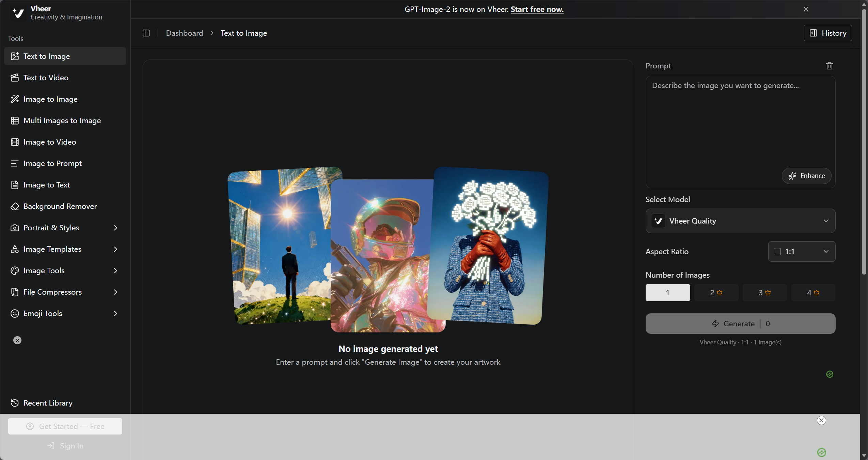This screenshot has width=868, height=460.
Task: Open the Text to Video tool
Action: (x=65, y=78)
